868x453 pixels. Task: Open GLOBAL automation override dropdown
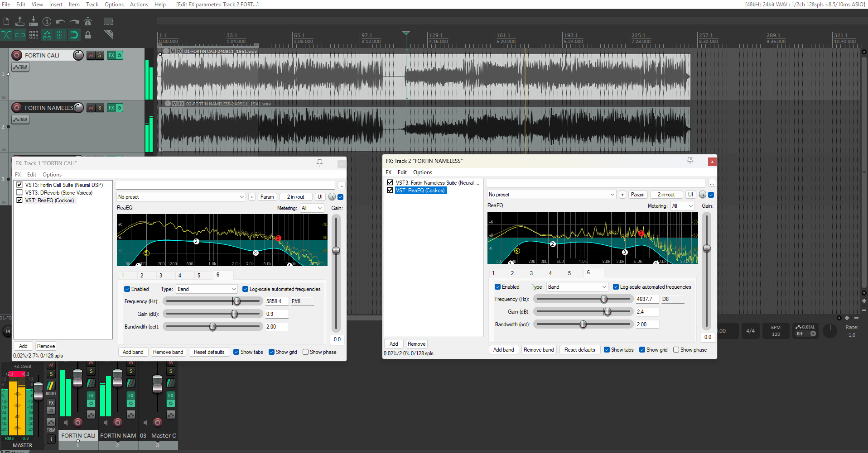click(806, 330)
